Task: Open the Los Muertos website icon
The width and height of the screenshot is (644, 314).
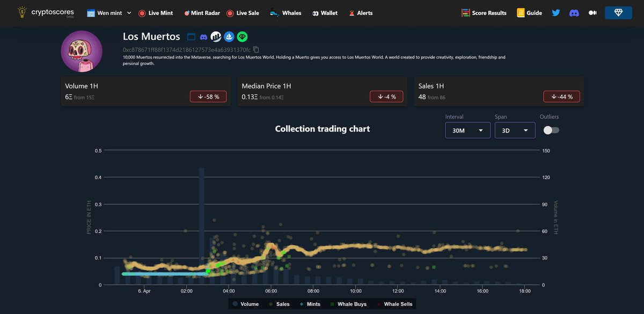Action: 191,37
